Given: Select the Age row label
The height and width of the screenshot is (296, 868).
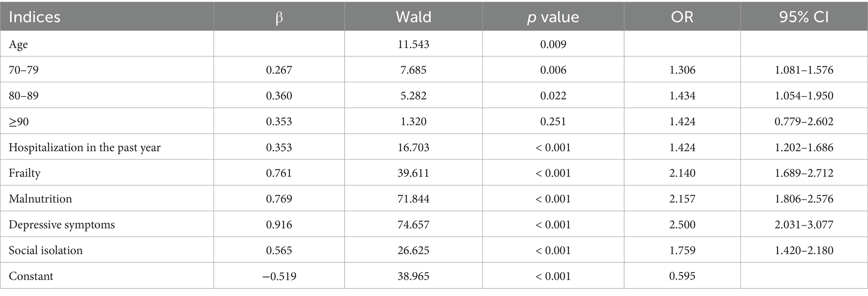Looking at the screenshot, I should coord(18,44).
